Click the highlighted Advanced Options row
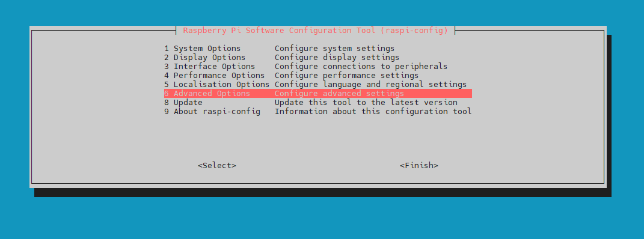The height and width of the screenshot is (239, 644). 318,94
